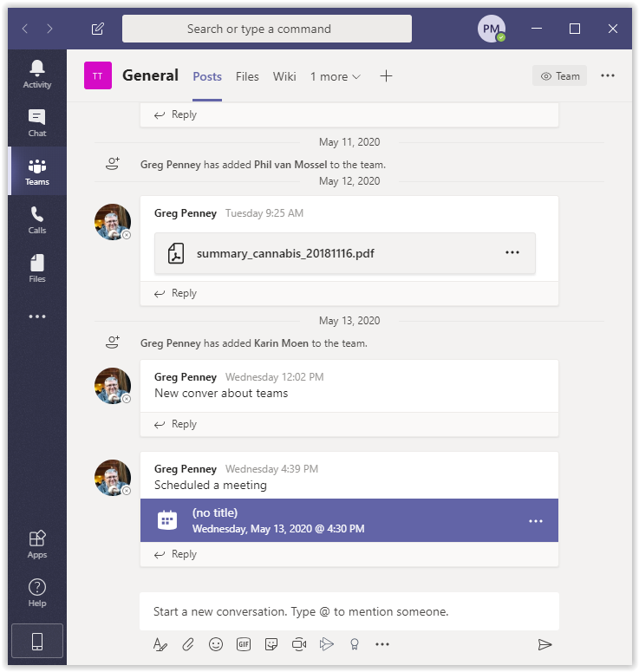Open the Format text tool
The height and width of the screenshot is (672, 639).
(160, 644)
